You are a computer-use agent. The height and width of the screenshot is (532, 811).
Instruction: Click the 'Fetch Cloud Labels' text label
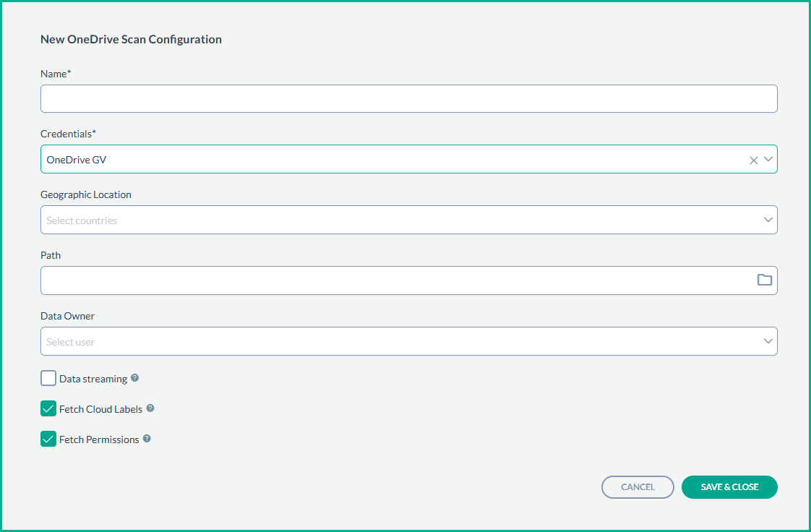pyautogui.click(x=100, y=409)
